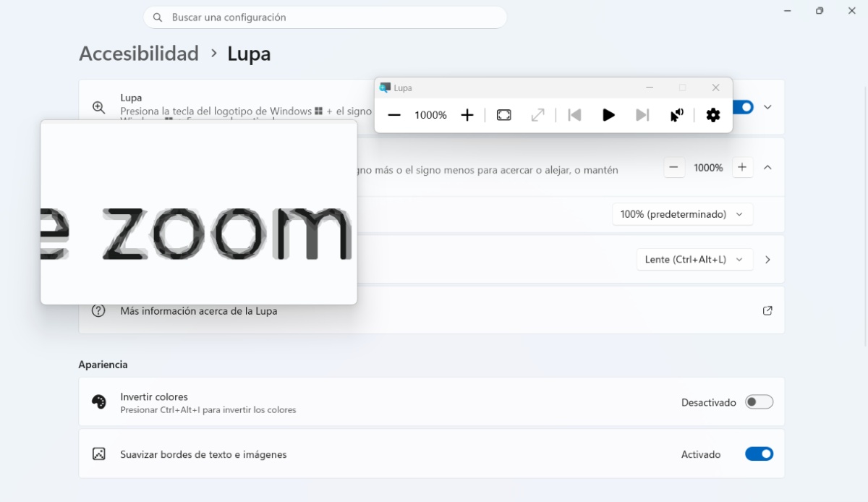Minimize the Settings window

(x=787, y=11)
